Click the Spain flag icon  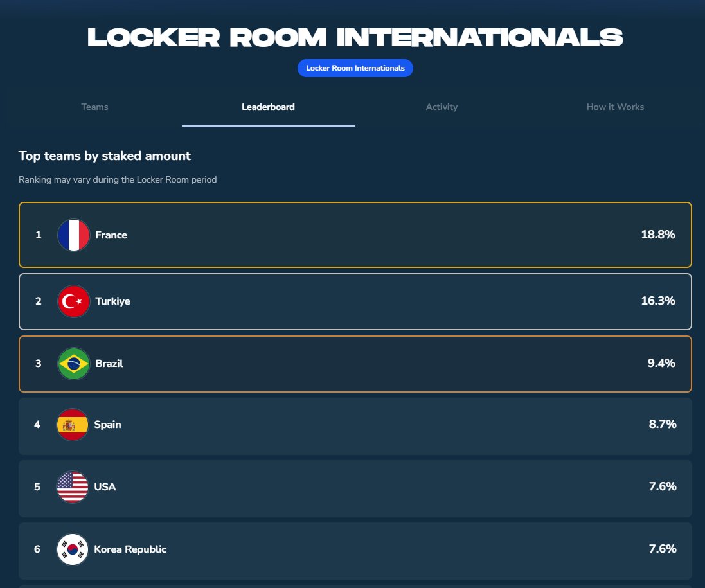click(73, 425)
